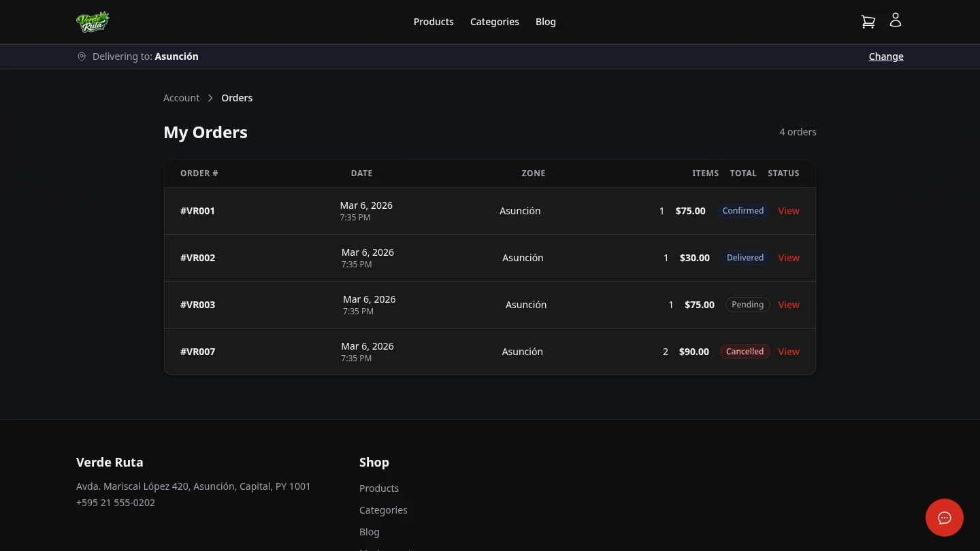Image resolution: width=980 pixels, height=551 pixels.
Task: Open Products from the footer
Action: click(x=379, y=488)
